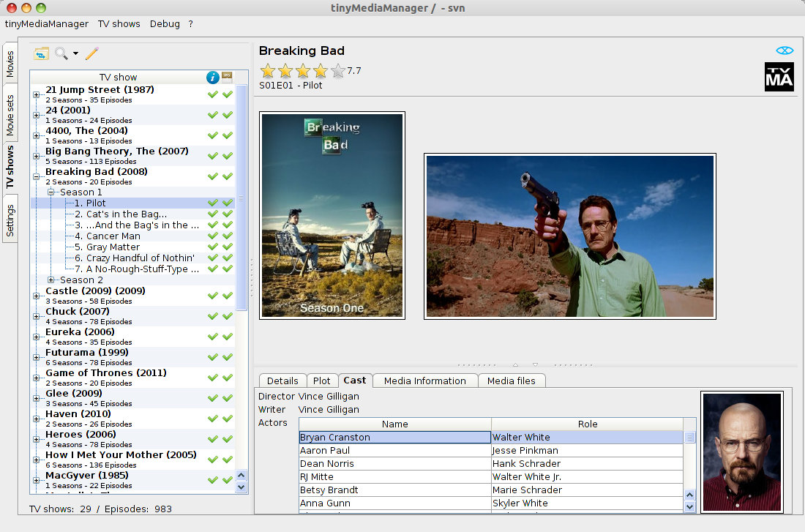Click the pencil edit icon
This screenshot has height=532, width=805.
(92, 53)
